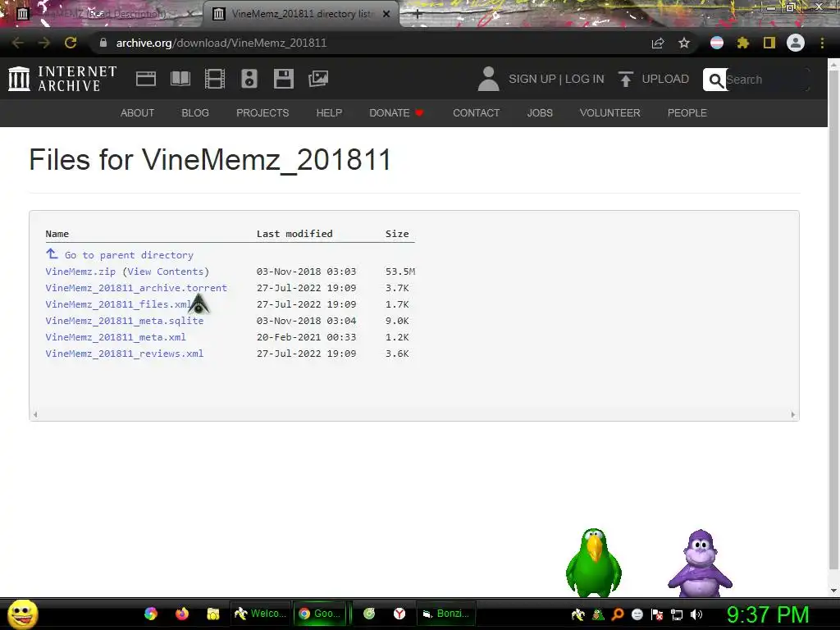Click the Yandex browser taskbar icon
Screen dimensions: 840x630
point(399,614)
